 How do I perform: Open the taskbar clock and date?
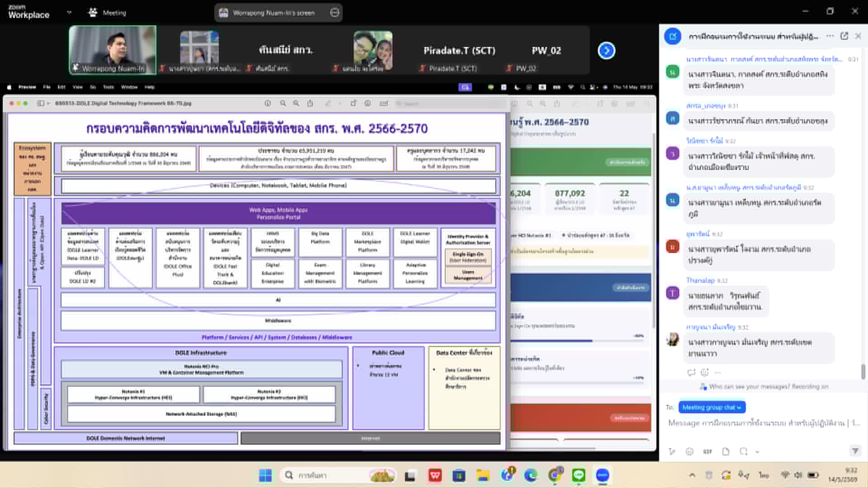point(843,475)
